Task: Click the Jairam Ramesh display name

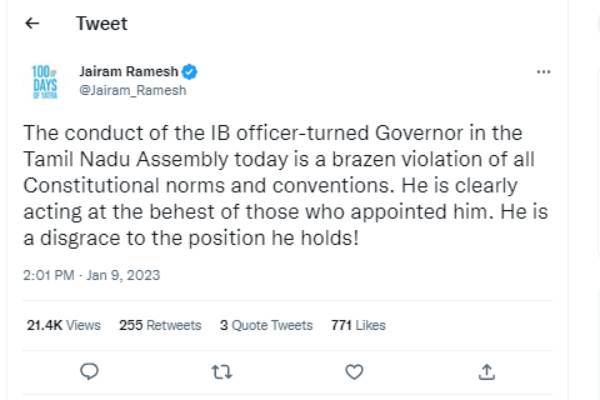Action: [128, 72]
